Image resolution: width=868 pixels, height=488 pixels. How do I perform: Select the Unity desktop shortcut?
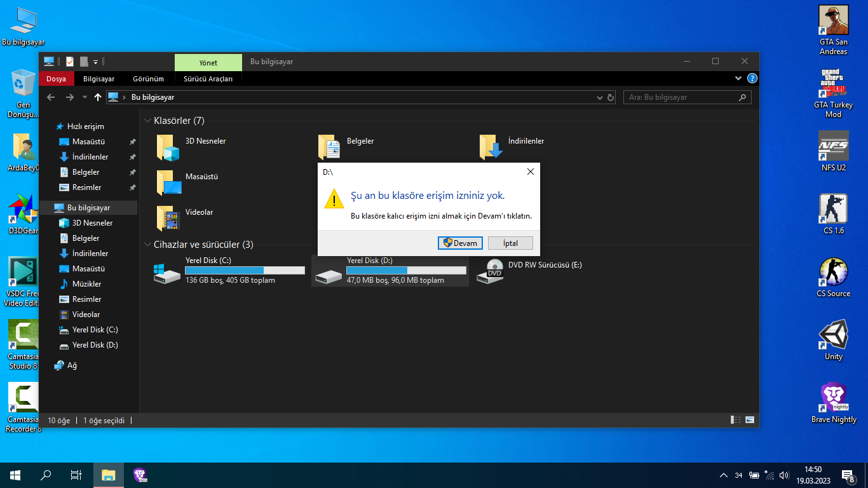click(x=833, y=340)
